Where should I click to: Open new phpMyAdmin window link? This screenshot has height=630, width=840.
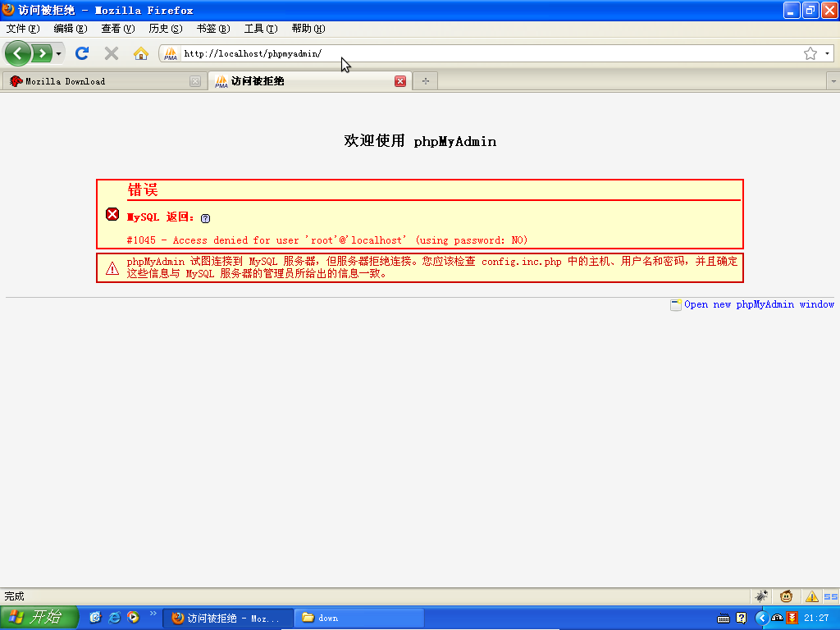pyautogui.click(x=759, y=304)
